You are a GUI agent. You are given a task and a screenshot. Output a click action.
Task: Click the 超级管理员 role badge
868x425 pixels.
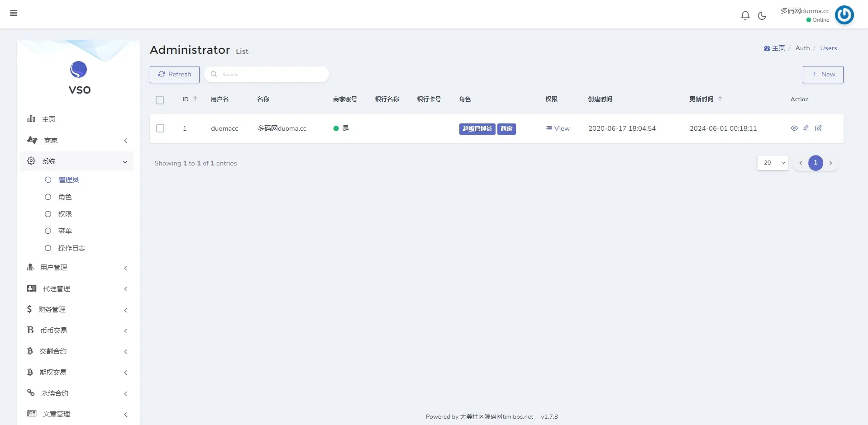click(477, 129)
